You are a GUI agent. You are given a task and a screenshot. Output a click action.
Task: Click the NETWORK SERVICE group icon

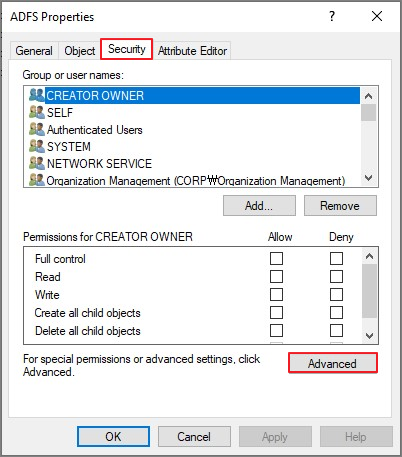pos(36,163)
